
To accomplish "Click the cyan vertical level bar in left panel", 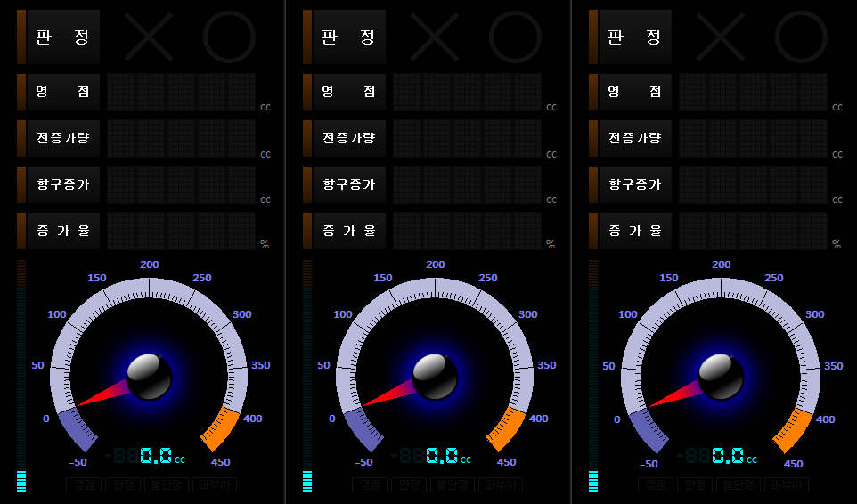I will tap(21, 481).
